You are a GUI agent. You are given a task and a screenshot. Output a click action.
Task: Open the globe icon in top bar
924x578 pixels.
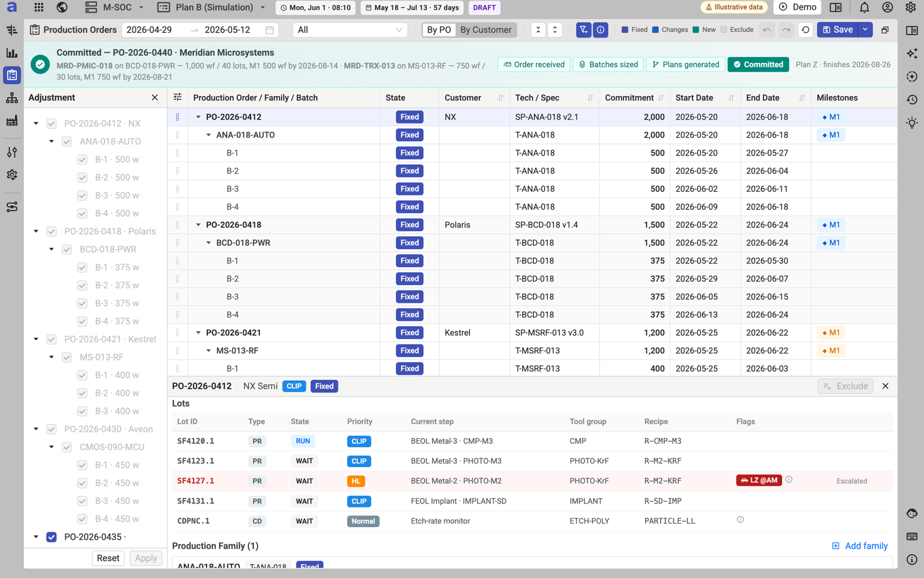click(x=62, y=8)
